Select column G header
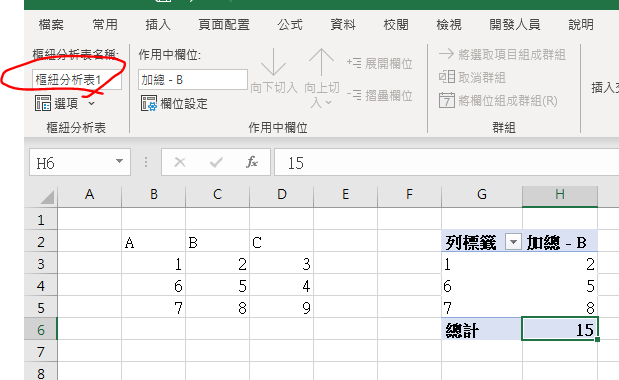Image resolution: width=619 pixels, height=380 pixels. [x=482, y=195]
